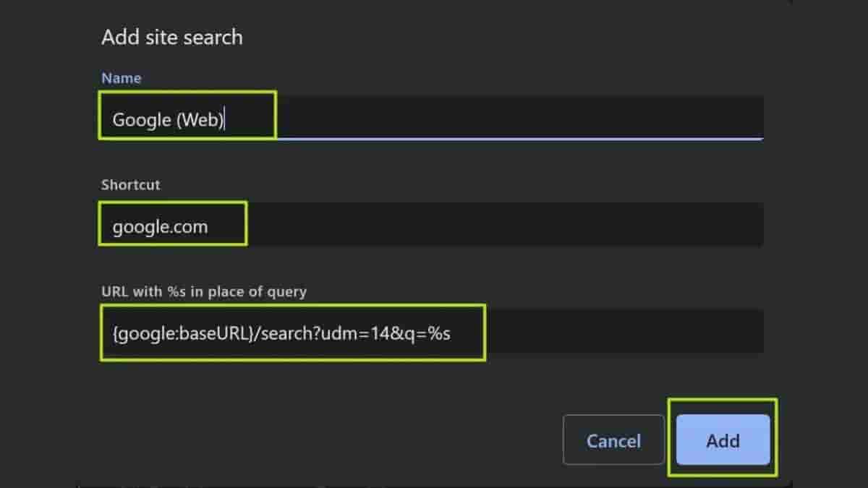The width and height of the screenshot is (868, 488).
Task: Click the Add button
Action: tap(723, 440)
